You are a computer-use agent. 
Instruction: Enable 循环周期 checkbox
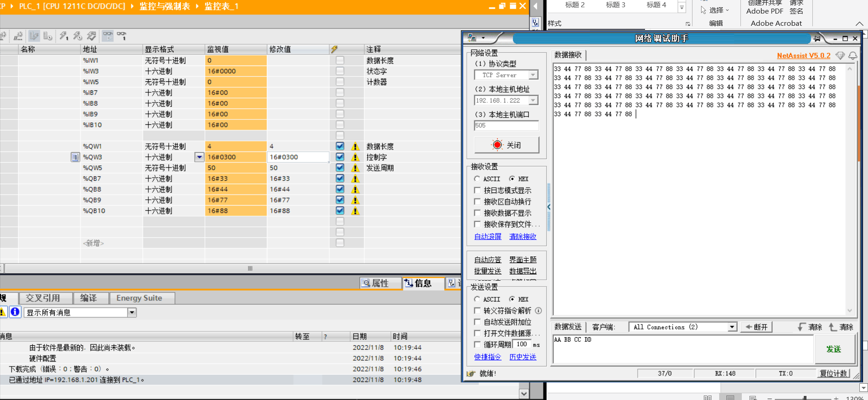[477, 344]
